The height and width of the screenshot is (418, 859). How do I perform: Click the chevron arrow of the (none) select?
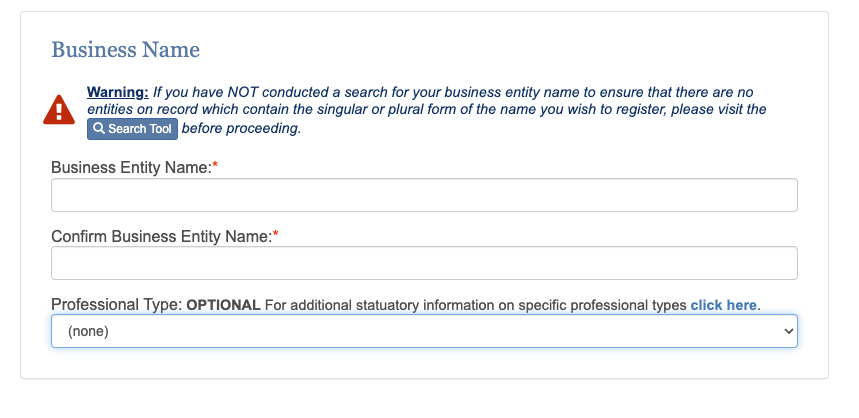pyautogui.click(x=788, y=331)
